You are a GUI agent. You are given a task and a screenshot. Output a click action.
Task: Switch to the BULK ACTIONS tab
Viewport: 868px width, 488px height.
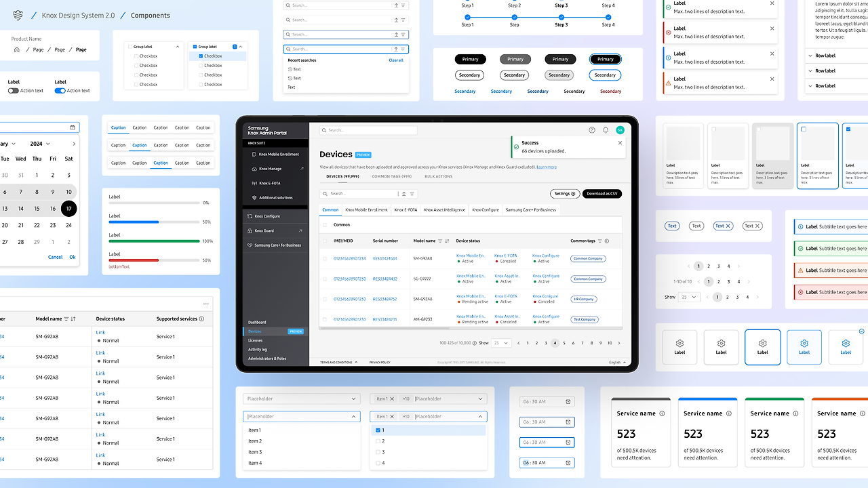438,176
